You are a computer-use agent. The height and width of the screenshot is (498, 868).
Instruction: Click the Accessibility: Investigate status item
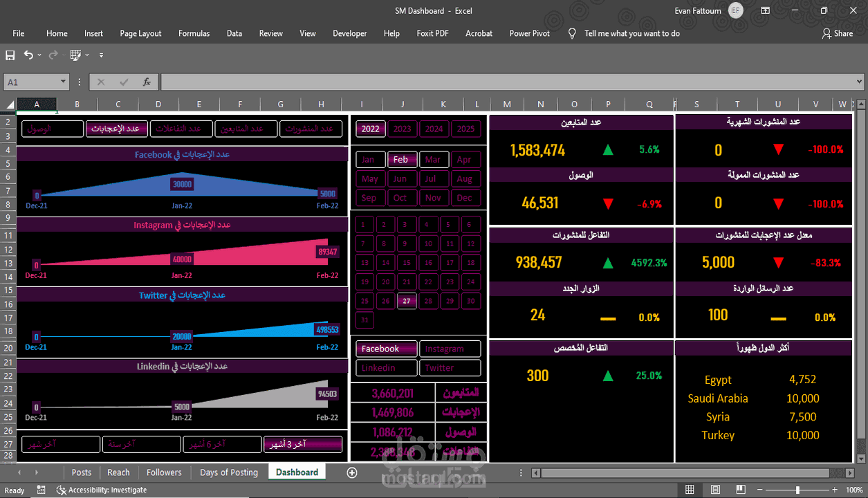pos(102,490)
